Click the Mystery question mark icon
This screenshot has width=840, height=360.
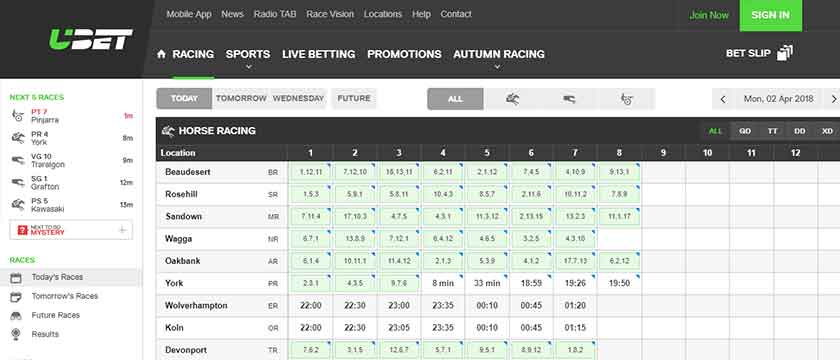[x=22, y=230]
